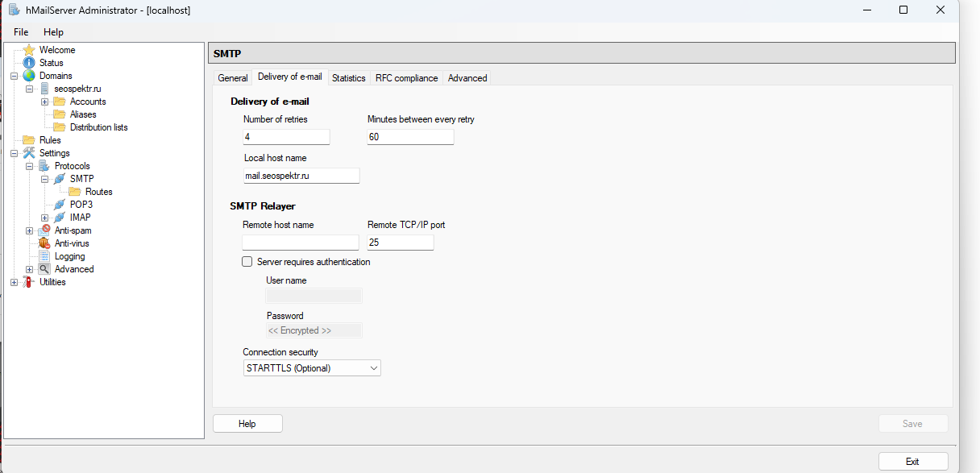Select the Anti-spam icon in tree
The height and width of the screenshot is (473, 980).
pos(45,230)
